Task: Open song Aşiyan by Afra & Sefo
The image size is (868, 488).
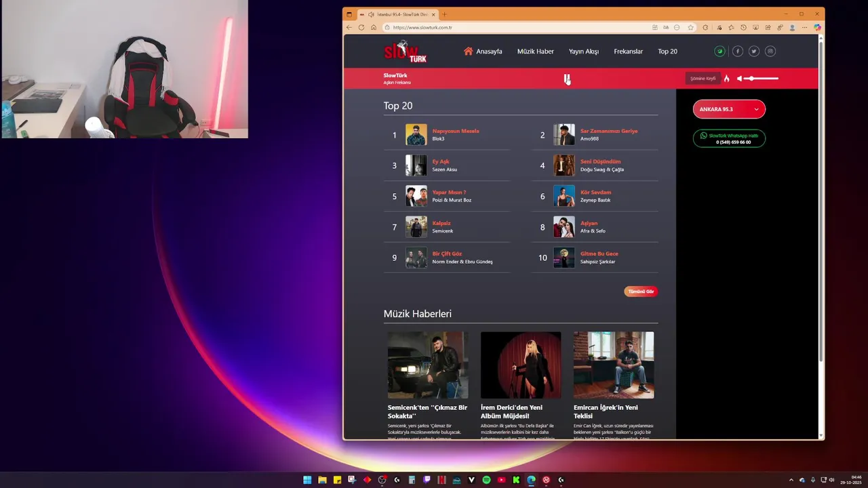Action: coord(589,223)
